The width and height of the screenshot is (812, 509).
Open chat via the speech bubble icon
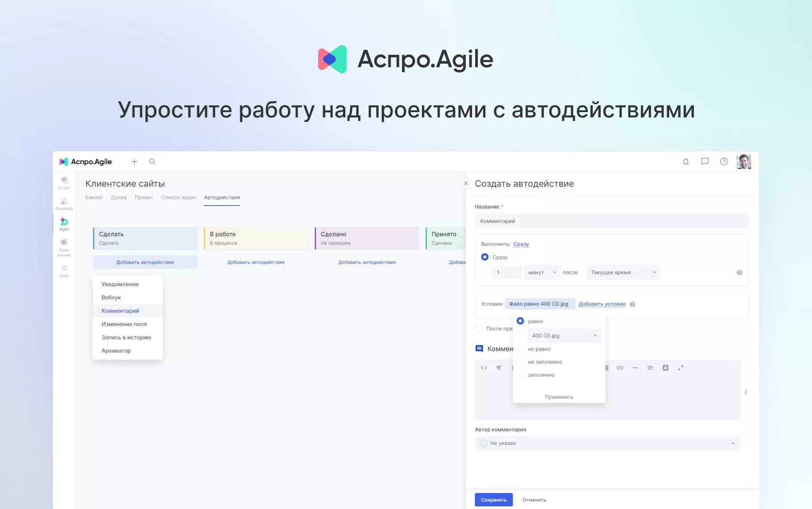click(705, 162)
